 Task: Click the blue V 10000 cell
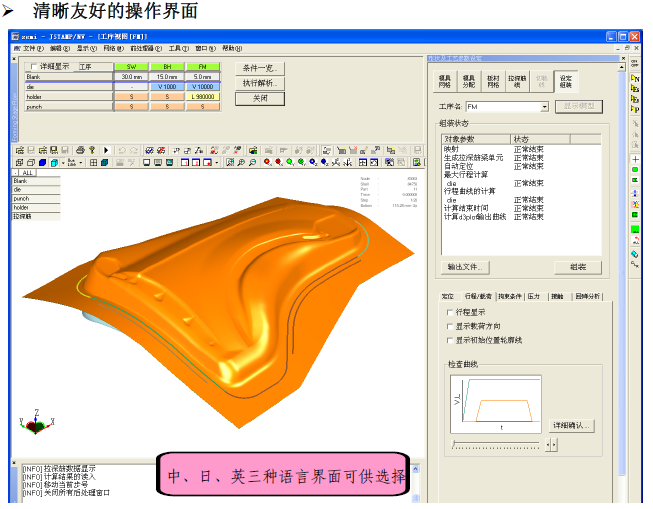[202, 87]
